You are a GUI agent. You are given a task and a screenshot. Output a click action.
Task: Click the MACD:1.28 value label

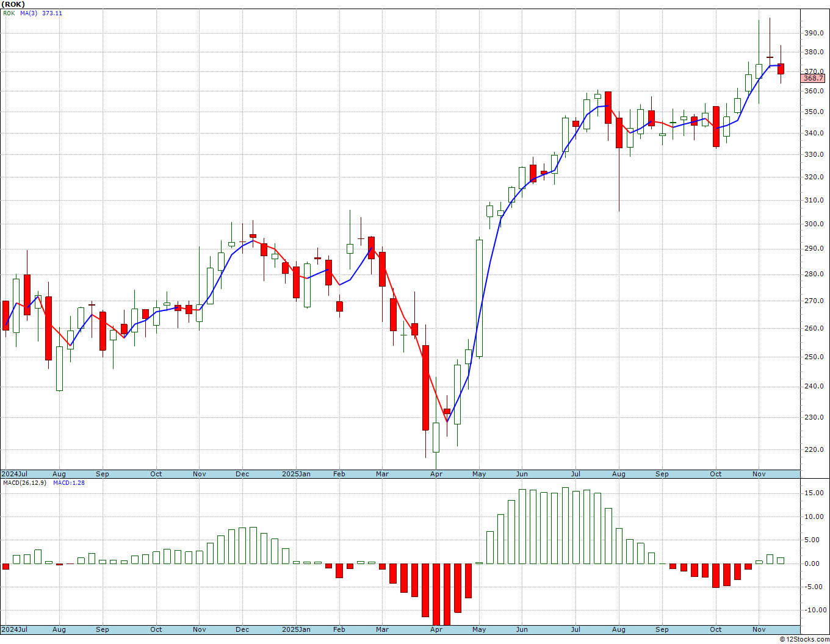point(68,483)
